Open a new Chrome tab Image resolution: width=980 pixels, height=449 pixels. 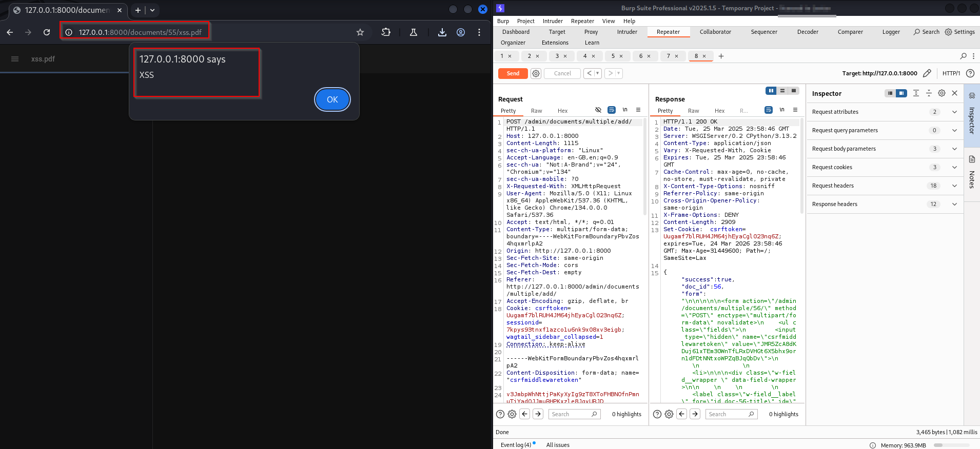pyautogui.click(x=138, y=10)
